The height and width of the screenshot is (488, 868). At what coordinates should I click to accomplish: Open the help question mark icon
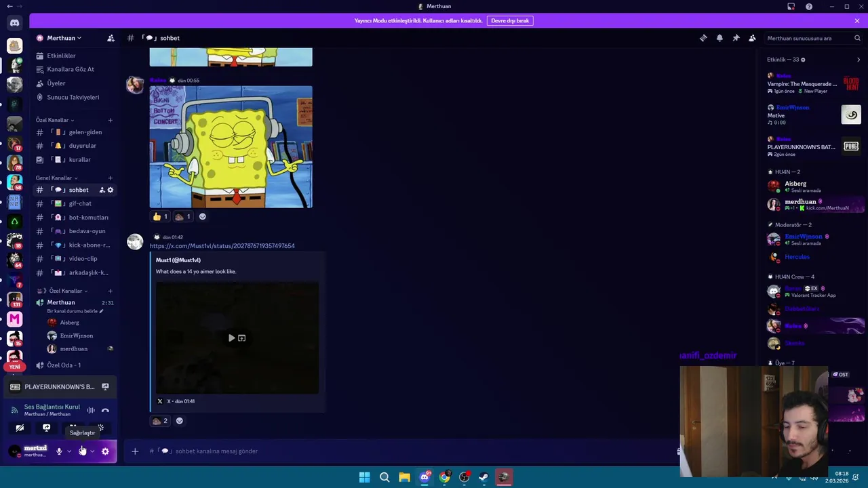coord(809,7)
